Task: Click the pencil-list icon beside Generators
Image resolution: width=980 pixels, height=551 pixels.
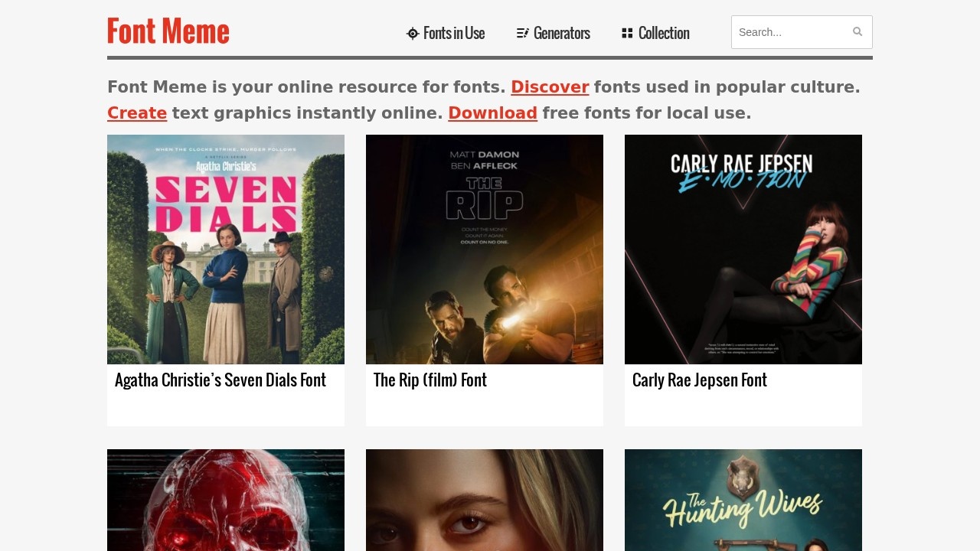Action: pos(523,33)
